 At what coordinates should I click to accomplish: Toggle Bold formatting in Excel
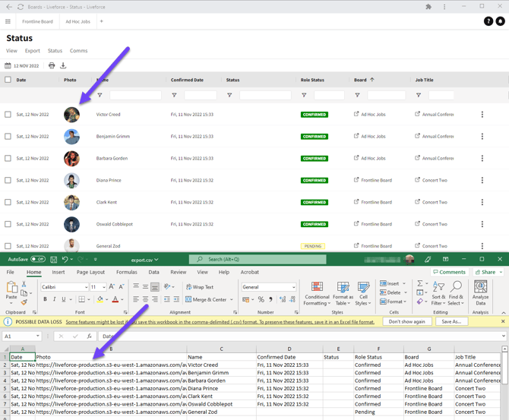pos(45,299)
